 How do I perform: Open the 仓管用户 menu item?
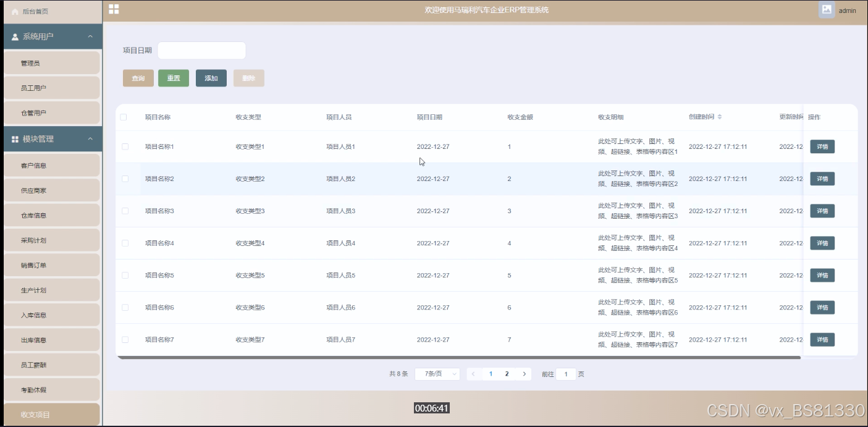(x=51, y=113)
